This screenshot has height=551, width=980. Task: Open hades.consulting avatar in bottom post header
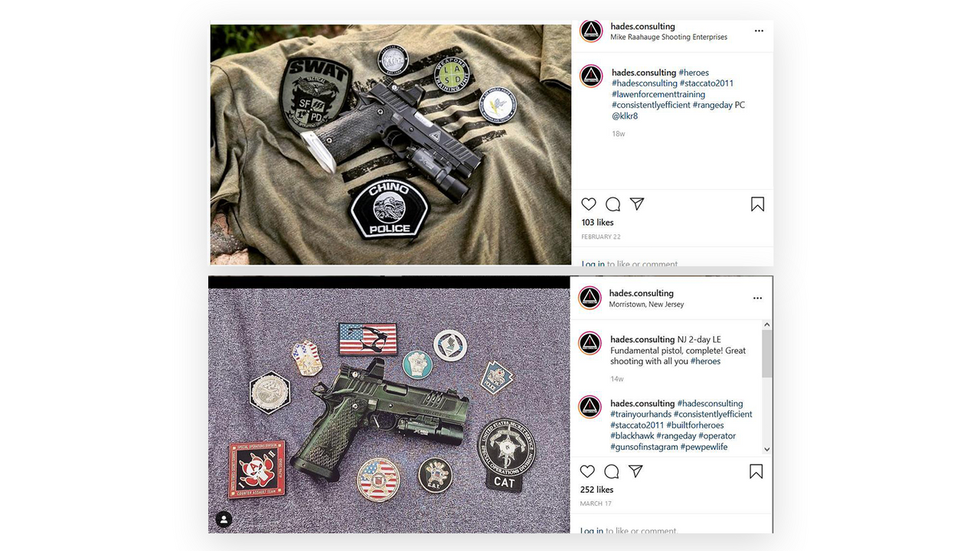(x=590, y=298)
